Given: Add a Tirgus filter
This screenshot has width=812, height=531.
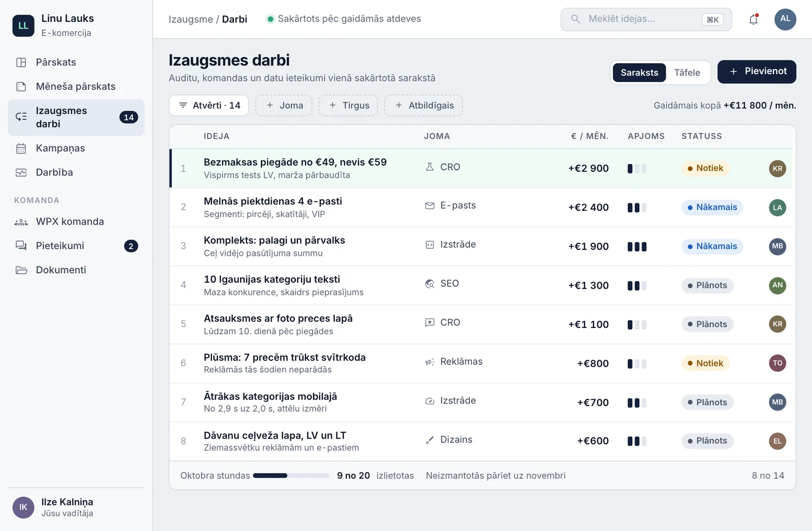Looking at the screenshot, I should pos(348,106).
